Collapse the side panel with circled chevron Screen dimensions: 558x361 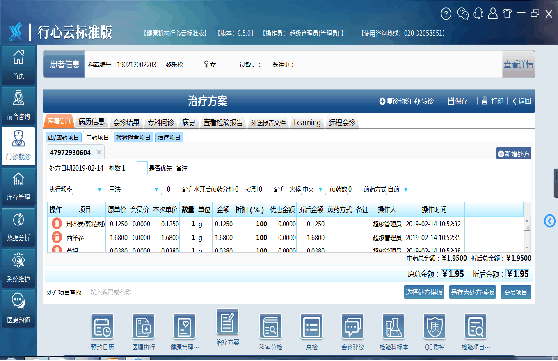pos(550,221)
